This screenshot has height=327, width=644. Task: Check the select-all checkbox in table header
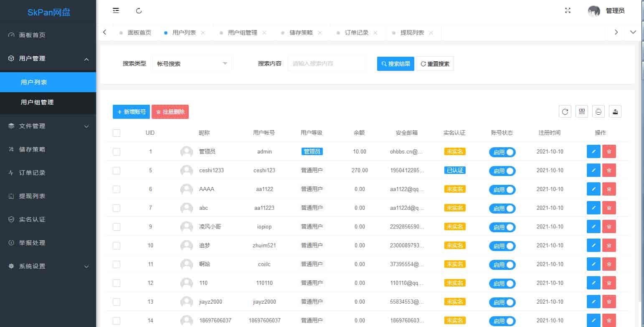point(117,133)
